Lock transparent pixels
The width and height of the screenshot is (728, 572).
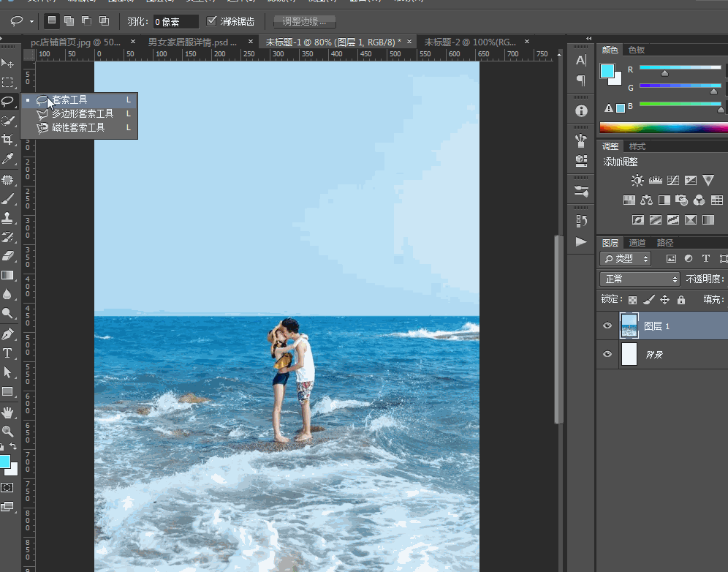[x=632, y=300]
